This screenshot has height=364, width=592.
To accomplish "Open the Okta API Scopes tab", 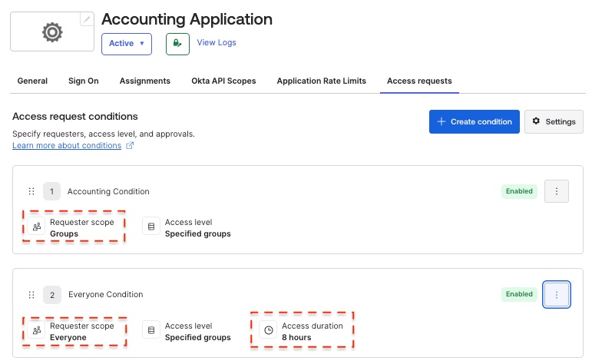I will (223, 81).
